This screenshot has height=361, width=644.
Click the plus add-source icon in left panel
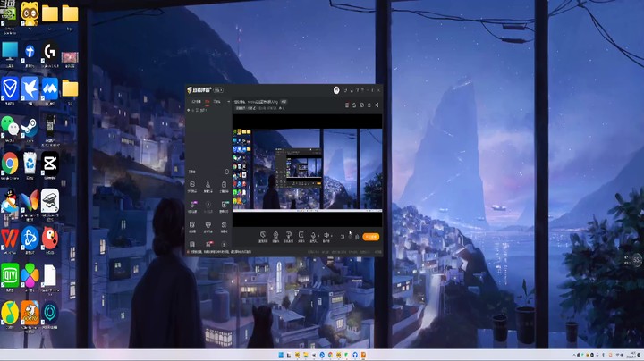point(189,110)
